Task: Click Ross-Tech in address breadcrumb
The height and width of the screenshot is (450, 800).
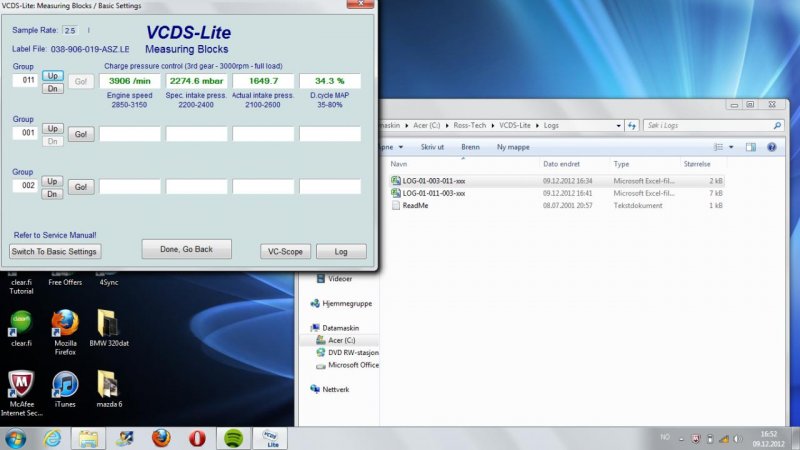Action: (469, 126)
